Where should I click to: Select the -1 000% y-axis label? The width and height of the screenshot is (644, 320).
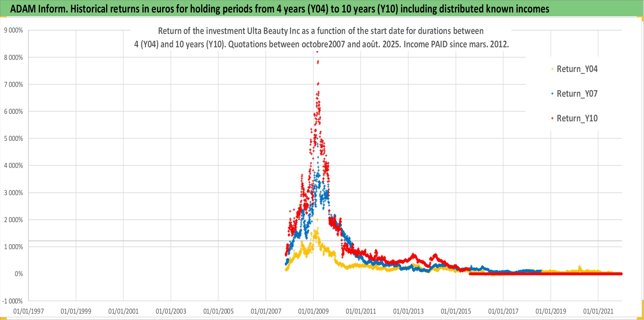pos(12,301)
